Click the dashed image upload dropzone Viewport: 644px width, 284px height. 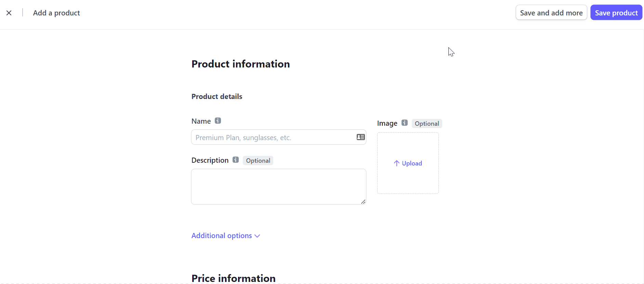click(x=408, y=163)
